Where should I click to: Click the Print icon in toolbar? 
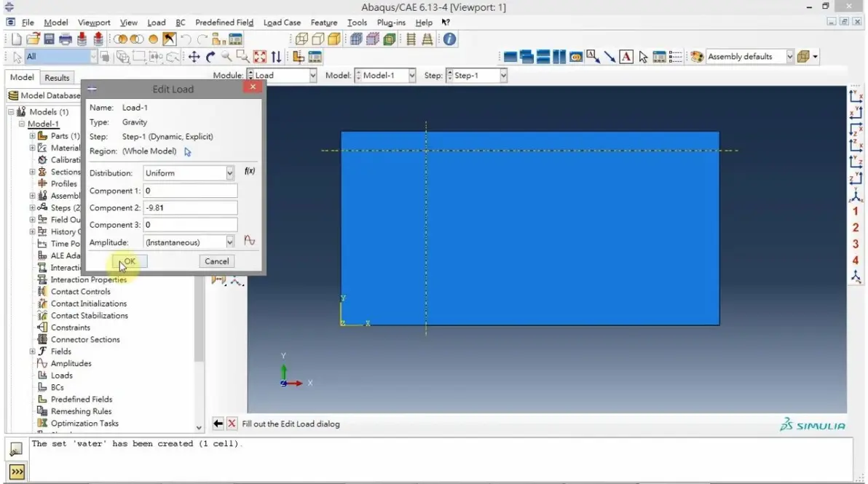pyautogui.click(x=66, y=39)
